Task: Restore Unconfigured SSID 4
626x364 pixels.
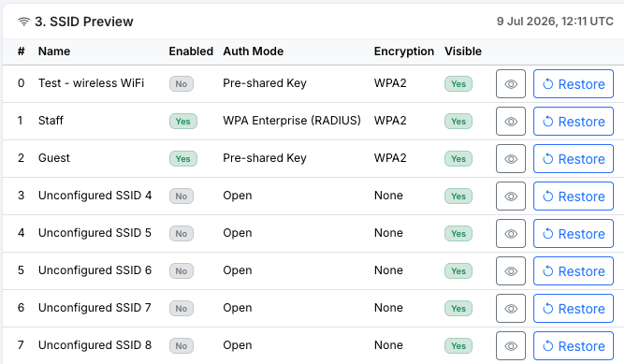Action: [574, 197]
